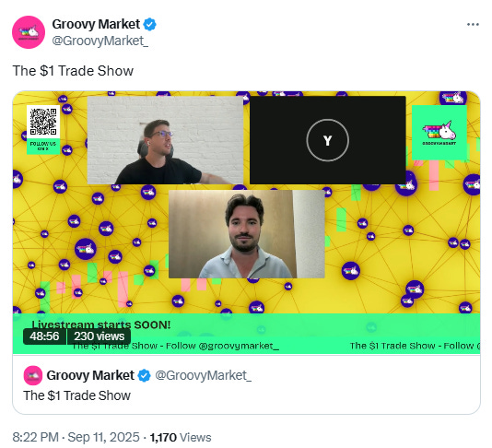Click the 48:56 video duration badge
This screenshot has width=492, height=448.
click(44, 336)
